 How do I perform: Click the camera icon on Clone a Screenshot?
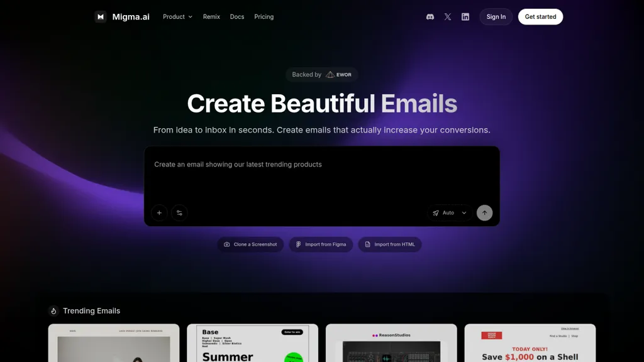click(227, 244)
